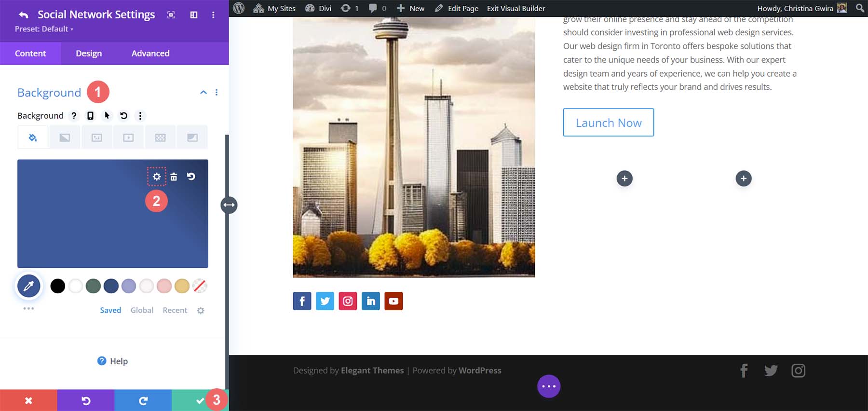
Task: Toggle responsive device view for Background
Action: point(90,116)
